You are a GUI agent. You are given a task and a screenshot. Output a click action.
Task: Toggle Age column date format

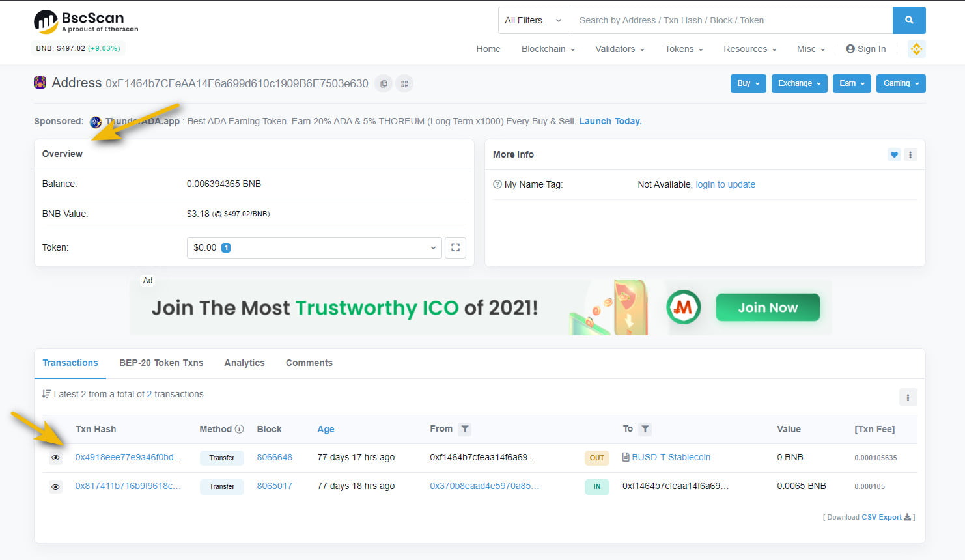(326, 429)
